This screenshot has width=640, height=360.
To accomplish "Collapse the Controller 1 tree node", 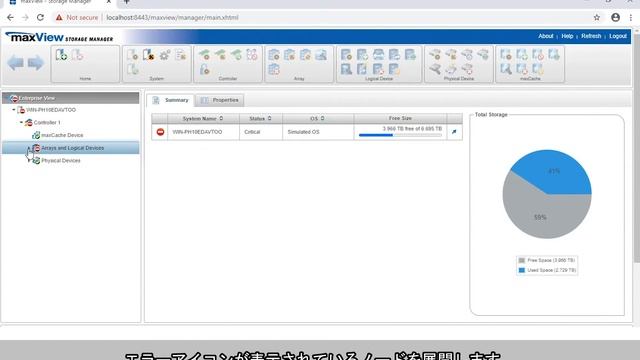I will pos(21,122).
